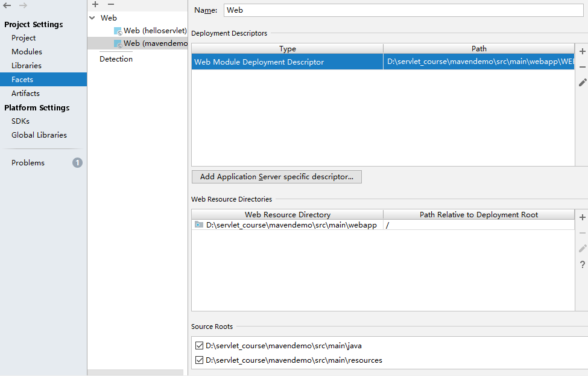Open the Problems list
This screenshot has width=588, height=376.
(28, 163)
